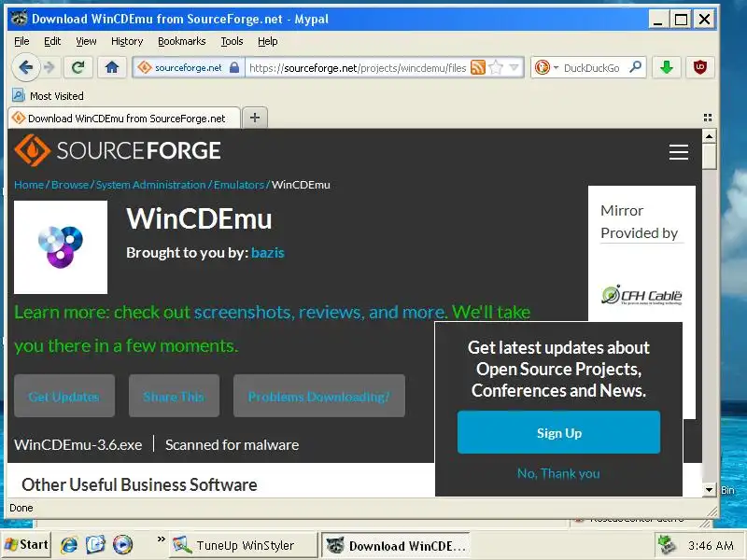The image size is (747, 560).
Task: Subscribe using the orange RSS feed icon
Action: coord(478,67)
